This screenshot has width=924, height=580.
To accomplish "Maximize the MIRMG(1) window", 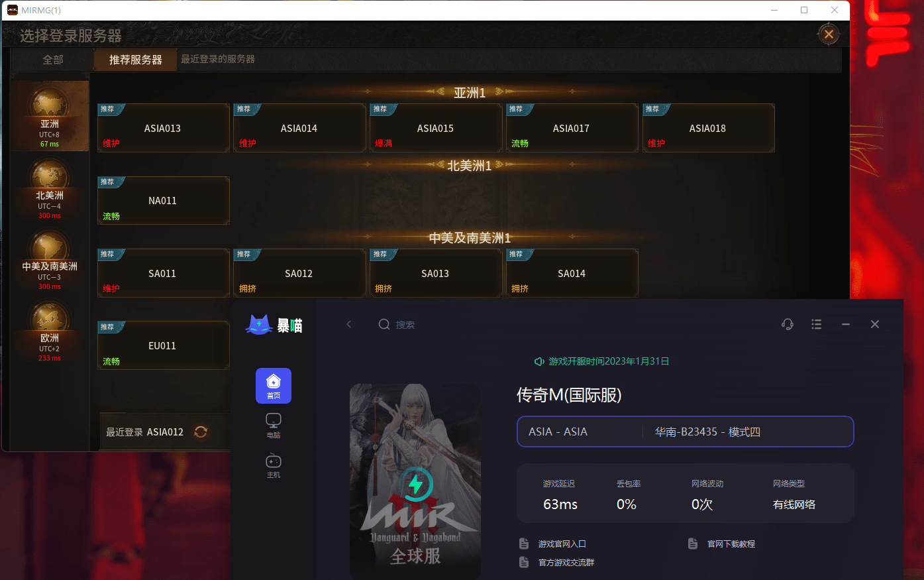I will (804, 10).
